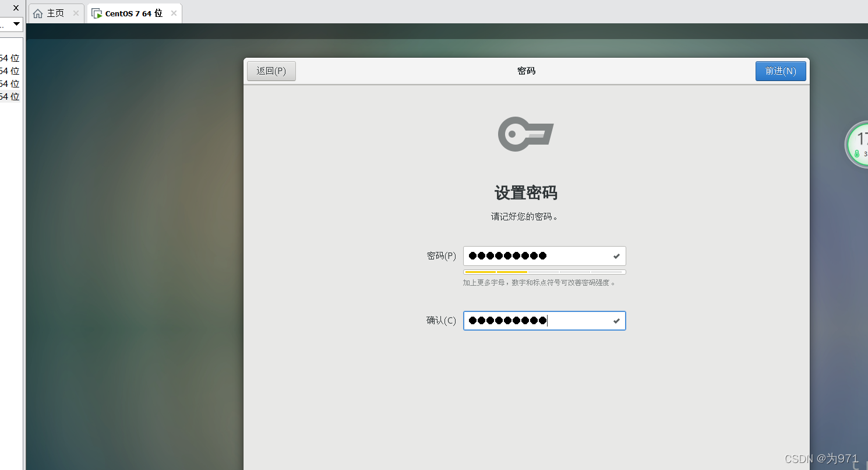The image size is (868, 470).
Task: Select the CentOS 7 64 位 tab
Action: coord(133,13)
